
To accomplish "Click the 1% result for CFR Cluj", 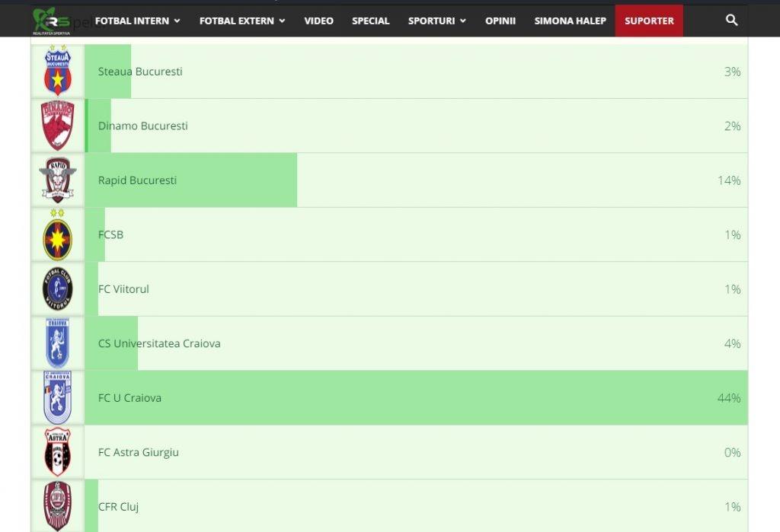I will click(x=732, y=507).
